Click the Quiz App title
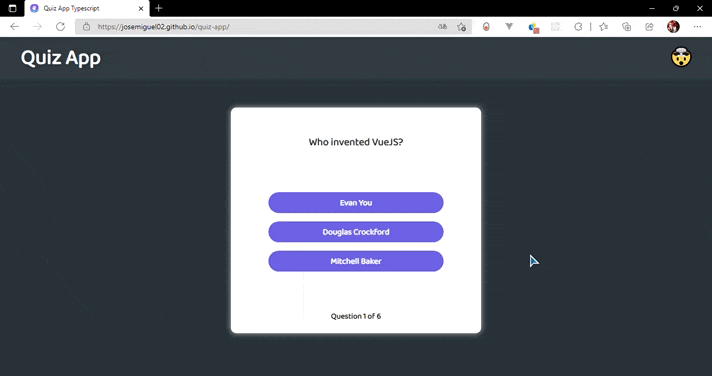This screenshot has width=712, height=376. click(x=61, y=58)
